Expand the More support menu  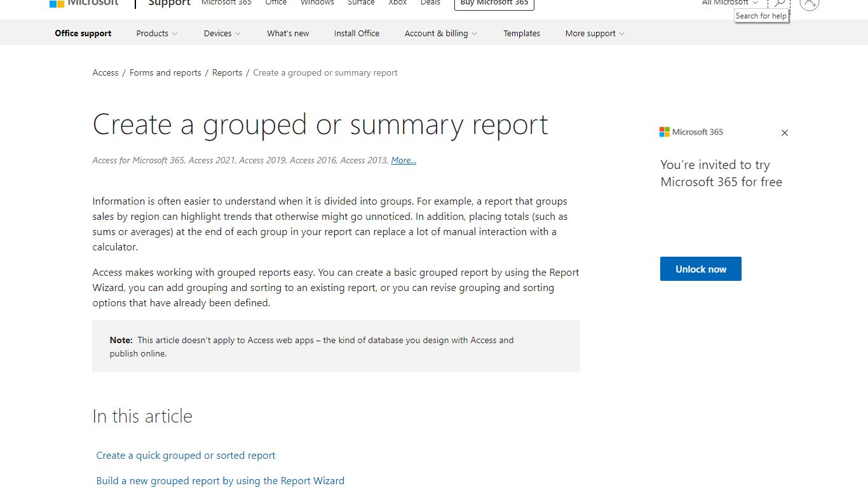595,33
